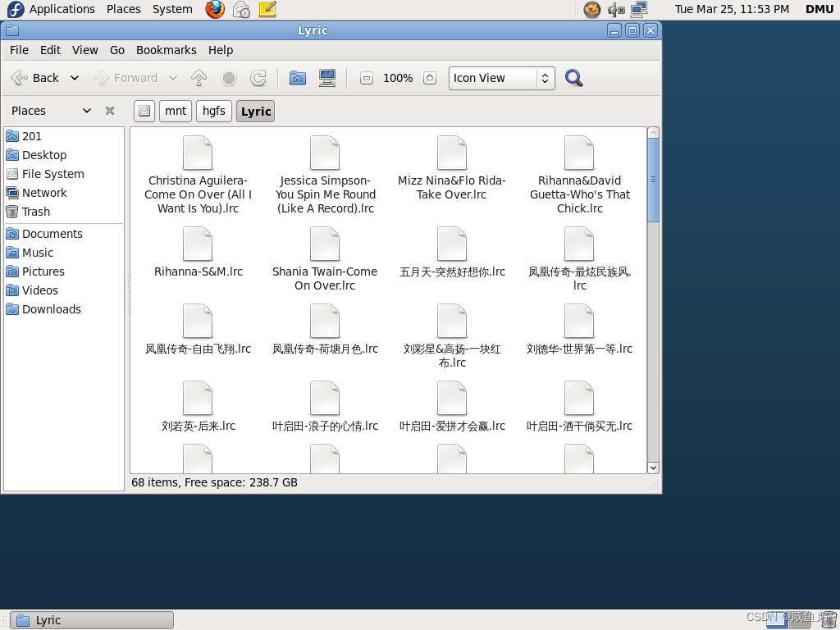This screenshot has width=840, height=630.
Task: Click the Search magnifier icon
Action: [573, 78]
